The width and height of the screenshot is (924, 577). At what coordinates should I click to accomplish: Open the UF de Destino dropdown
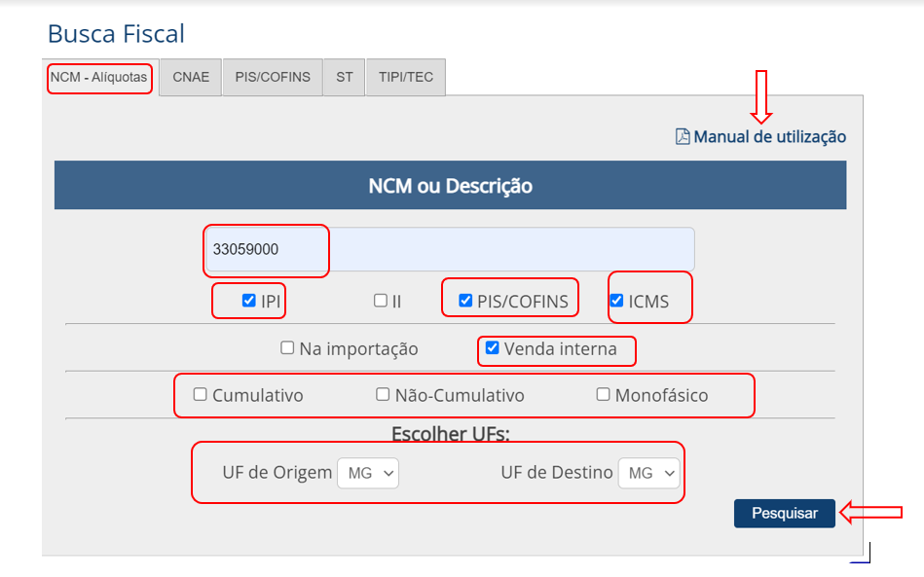(648, 474)
